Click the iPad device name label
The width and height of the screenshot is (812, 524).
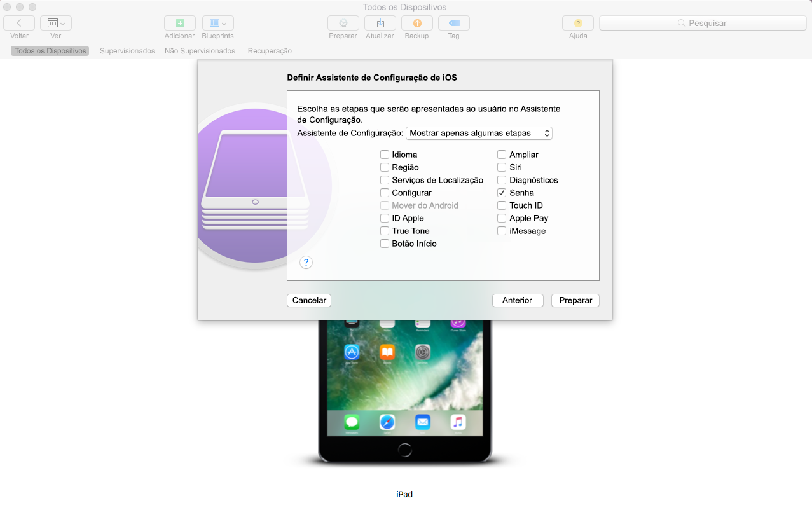coord(405,494)
